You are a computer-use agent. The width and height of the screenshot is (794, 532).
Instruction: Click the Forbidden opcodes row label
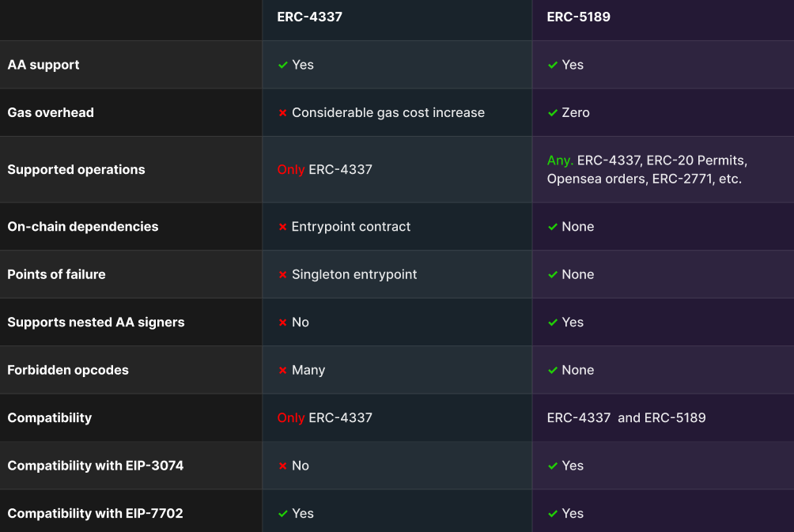point(68,370)
